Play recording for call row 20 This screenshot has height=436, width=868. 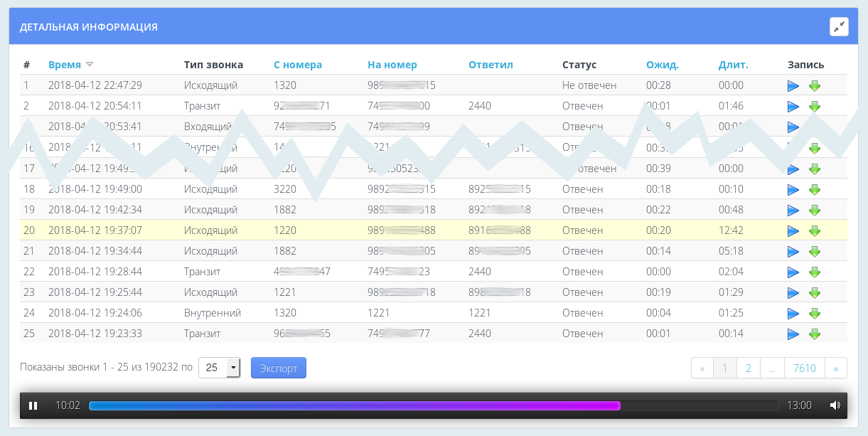click(x=793, y=230)
